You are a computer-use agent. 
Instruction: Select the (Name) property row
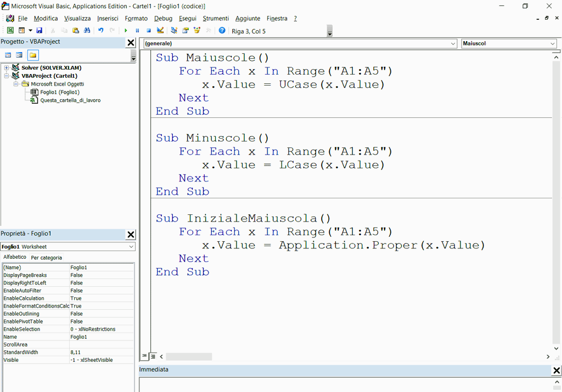[68, 268]
